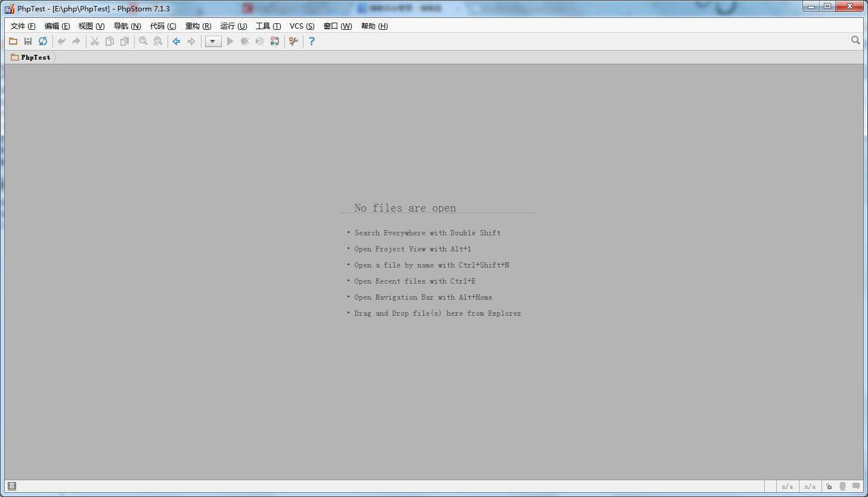The width and height of the screenshot is (868, 497).
Task: Click the Undo arrow icon
Action: (x=61, y=41)
